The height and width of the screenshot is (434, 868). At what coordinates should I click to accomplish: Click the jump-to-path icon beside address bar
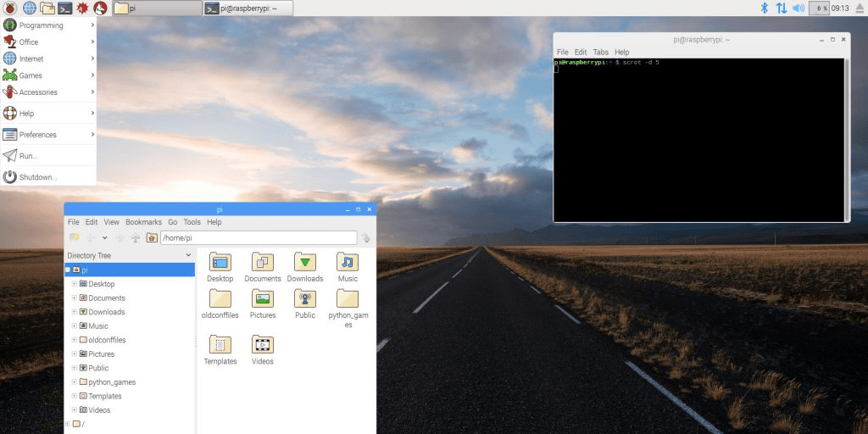pyautogui.click(x=365, y=238)
